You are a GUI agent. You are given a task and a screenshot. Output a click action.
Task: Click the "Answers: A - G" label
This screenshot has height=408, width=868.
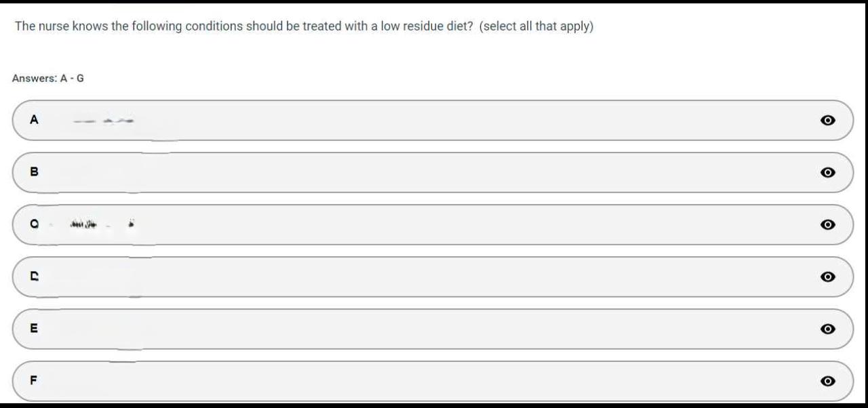click(x=48, y=79)
